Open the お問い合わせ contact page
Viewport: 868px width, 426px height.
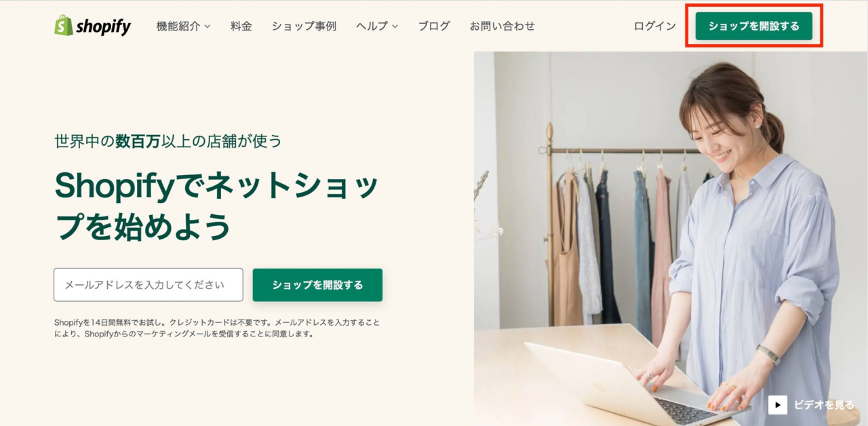click(502, 26)
